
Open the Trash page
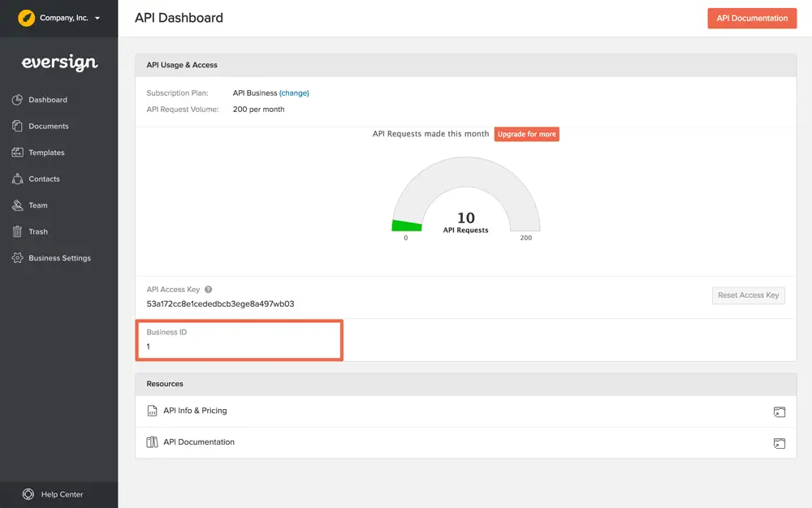coord(38,232)
